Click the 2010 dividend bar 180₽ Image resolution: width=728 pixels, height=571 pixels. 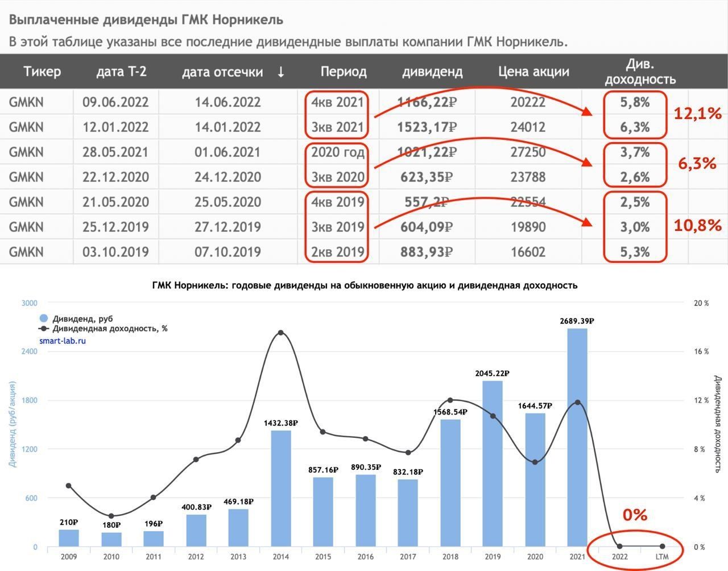111,540
